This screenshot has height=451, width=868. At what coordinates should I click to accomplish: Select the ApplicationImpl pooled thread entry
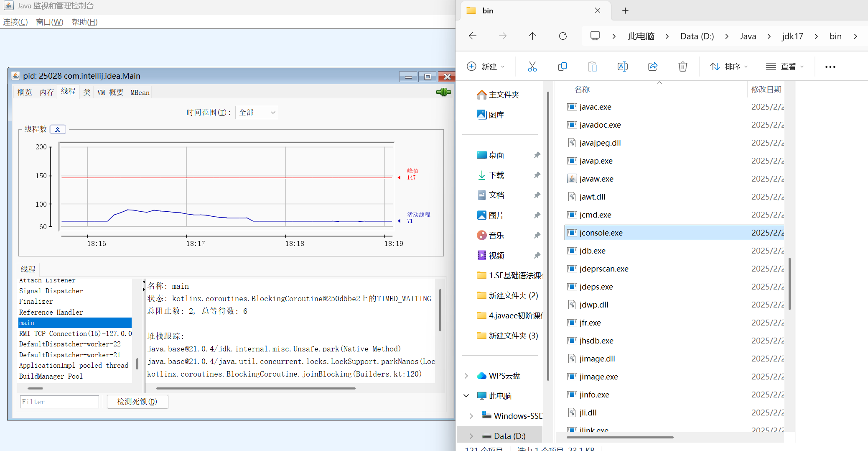point(75,365)
